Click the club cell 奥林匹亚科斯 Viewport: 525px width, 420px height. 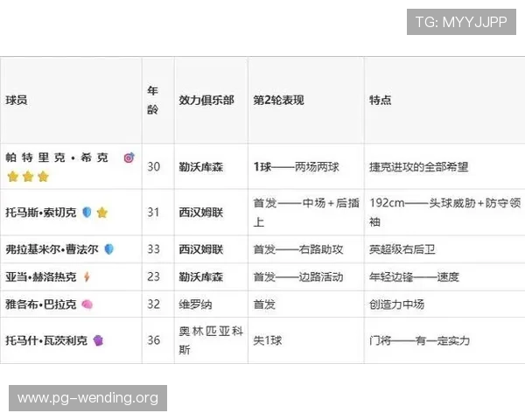(x=211, y=340)
